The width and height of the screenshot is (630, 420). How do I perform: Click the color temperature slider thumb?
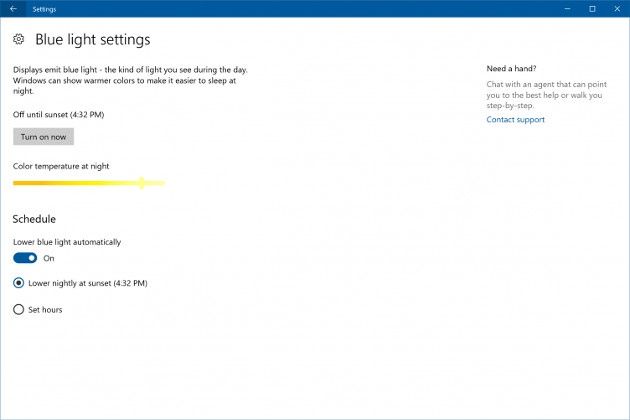[x=141, y=183]
